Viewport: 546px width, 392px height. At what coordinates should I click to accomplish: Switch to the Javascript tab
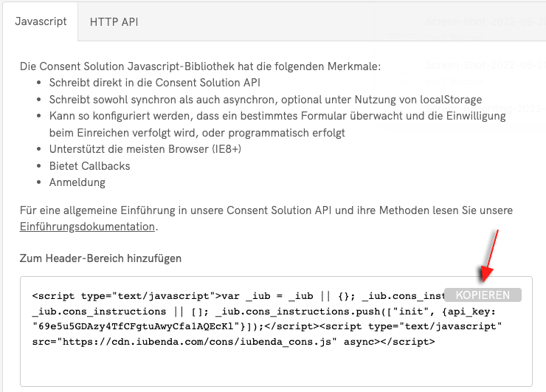(41, 21)
